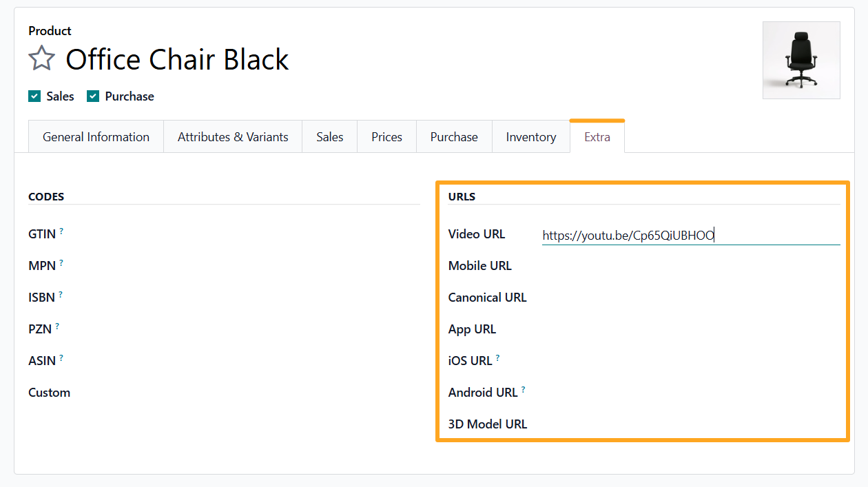Screen dimensions: 868x487
Task: Switch to the Inventory tab
Action: (531, 136)
